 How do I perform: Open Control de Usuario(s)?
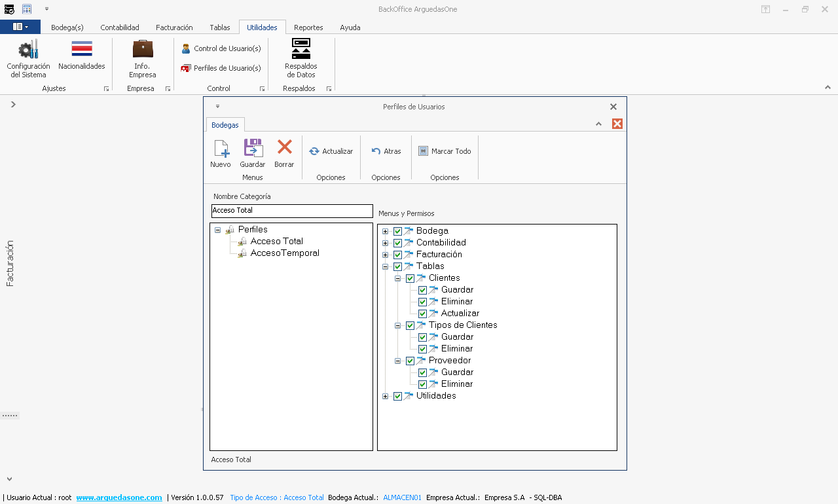[x=221, y=48]
